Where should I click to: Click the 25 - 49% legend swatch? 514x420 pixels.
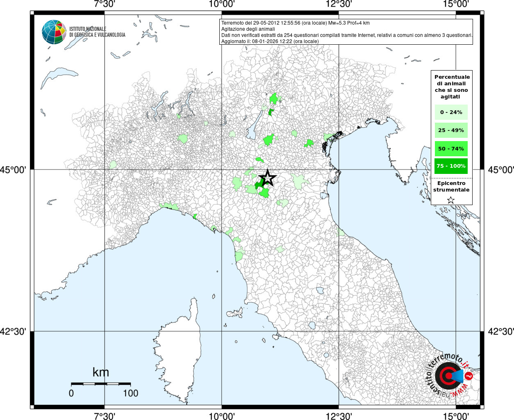pos(451,130)
